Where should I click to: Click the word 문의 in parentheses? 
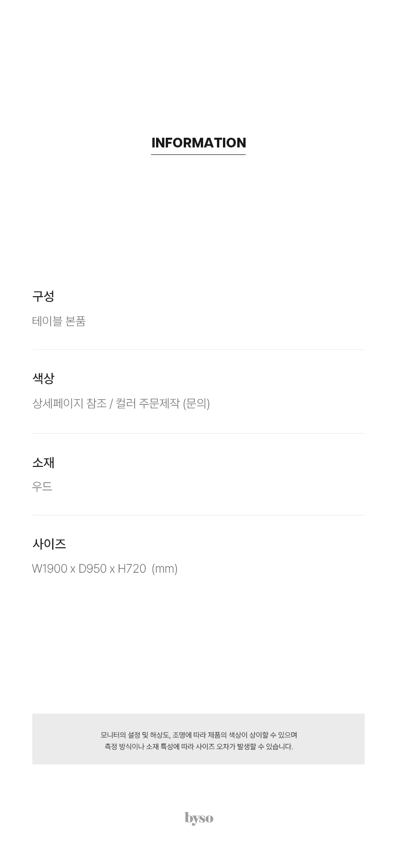[196, 403]
